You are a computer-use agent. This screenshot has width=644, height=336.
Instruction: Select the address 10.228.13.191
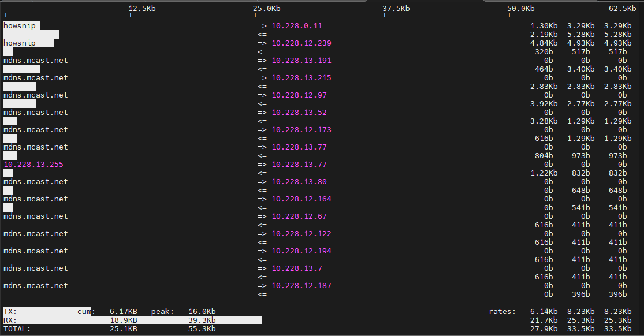click(x=301, y=61)
